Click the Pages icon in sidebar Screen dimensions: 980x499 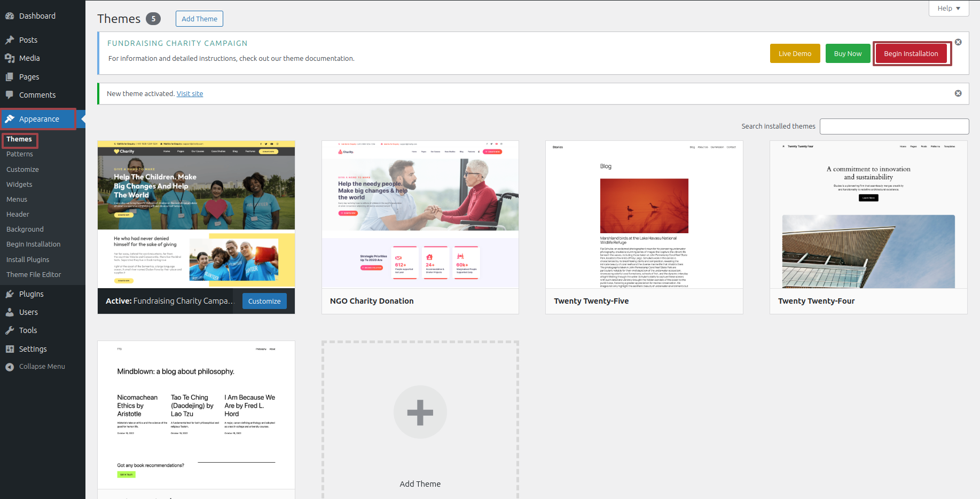[10, 77]
